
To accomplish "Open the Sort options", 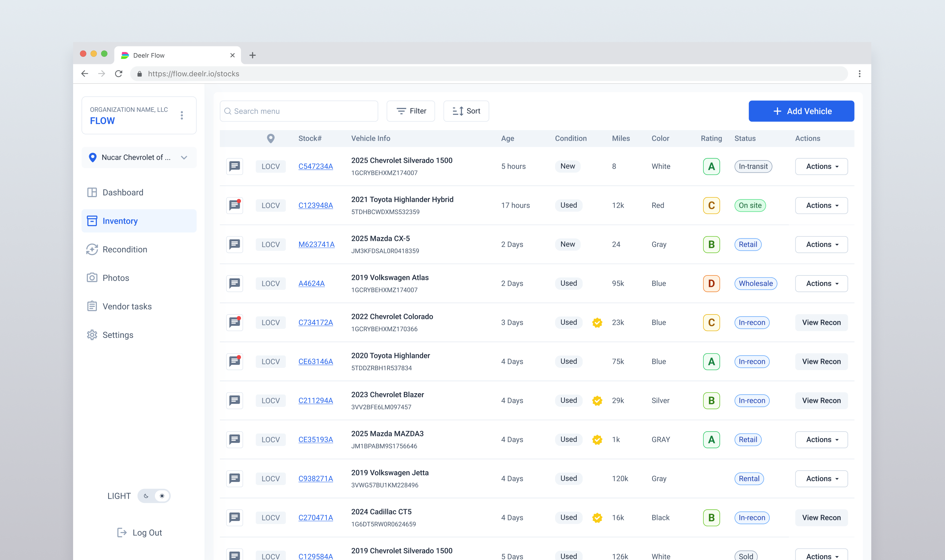I will tap(466, 111).
